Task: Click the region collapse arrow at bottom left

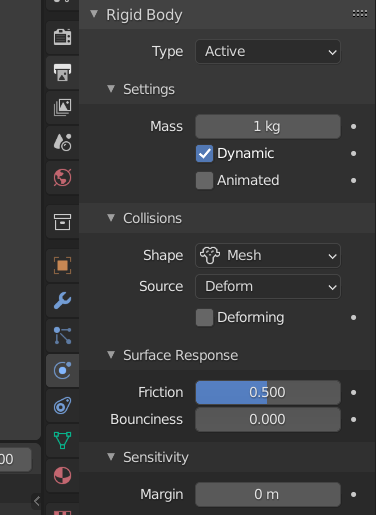Action: coord(37,501)
